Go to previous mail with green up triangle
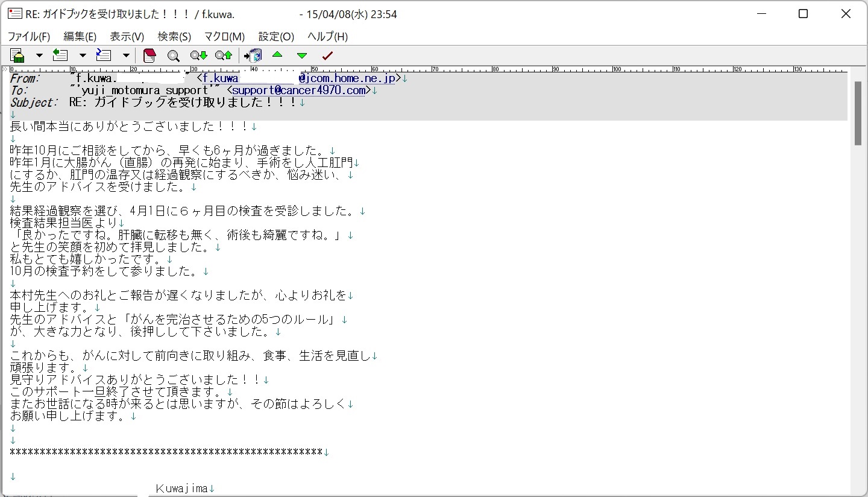 (x=277, y=55)
